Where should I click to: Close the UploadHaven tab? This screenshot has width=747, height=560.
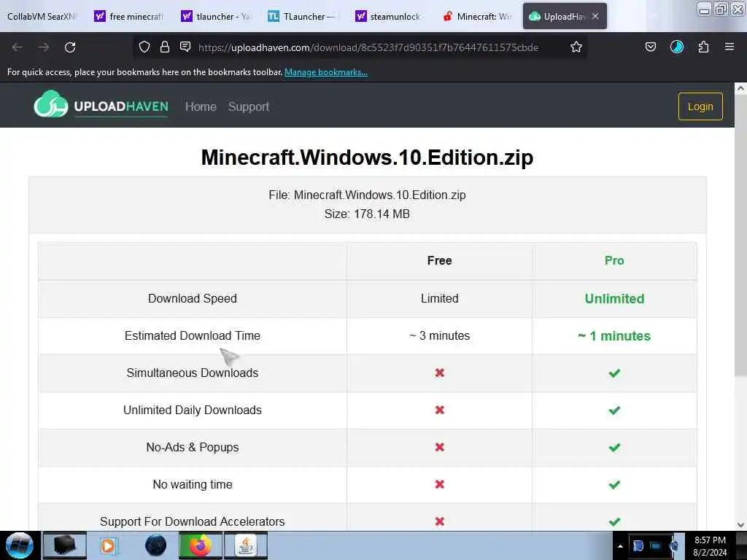click(595, 16)
